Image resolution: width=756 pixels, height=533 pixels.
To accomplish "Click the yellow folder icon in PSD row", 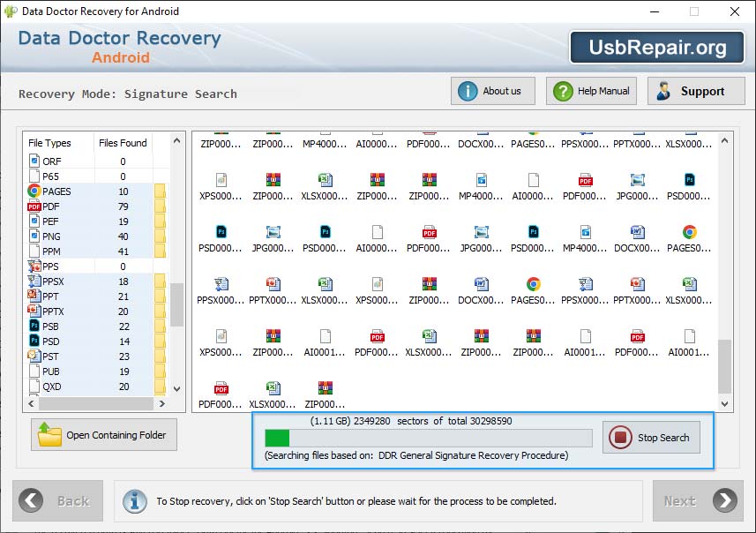I will pyautogui.click(x=160, y=341).
